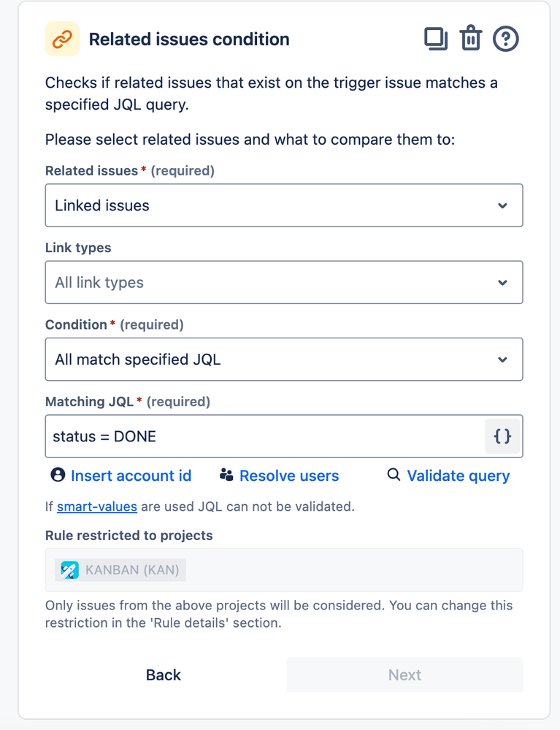This screenshot has height=730, width=560.
Task: Click into the Matching JQL field
Action: 263,437
